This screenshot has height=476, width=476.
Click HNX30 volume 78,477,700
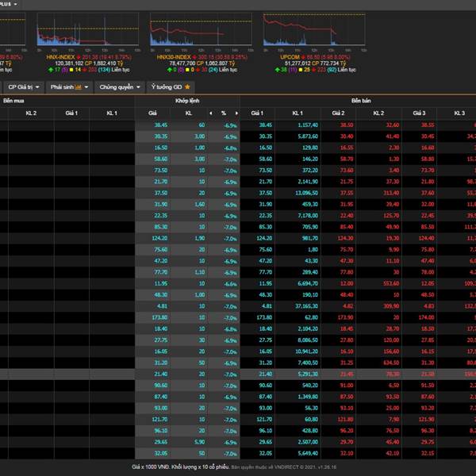click(x=182, y=63)
